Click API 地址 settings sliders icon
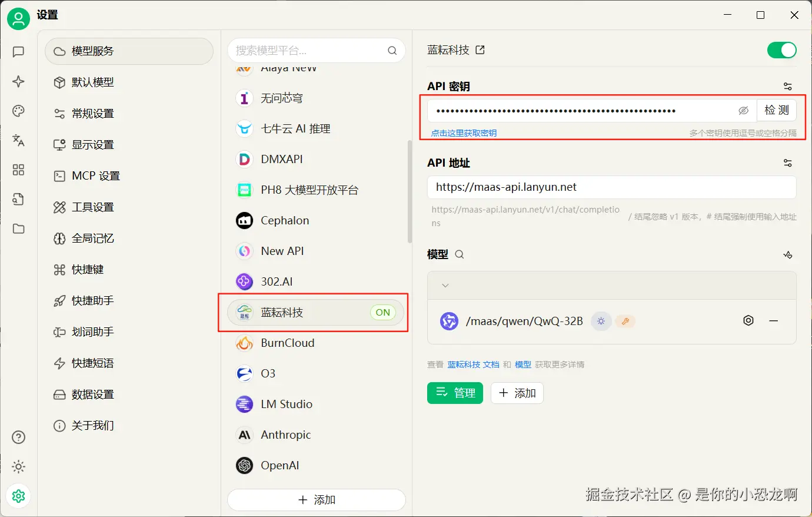 [x=788, y=163]
